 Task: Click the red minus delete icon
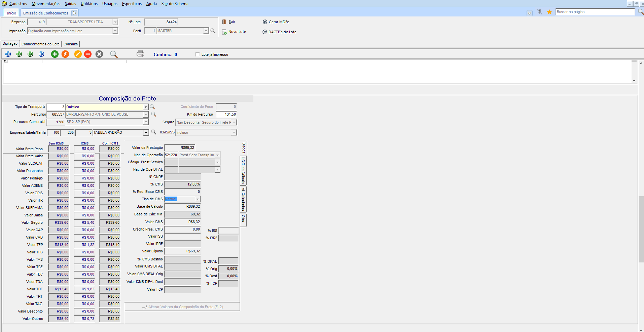point(88,54)
